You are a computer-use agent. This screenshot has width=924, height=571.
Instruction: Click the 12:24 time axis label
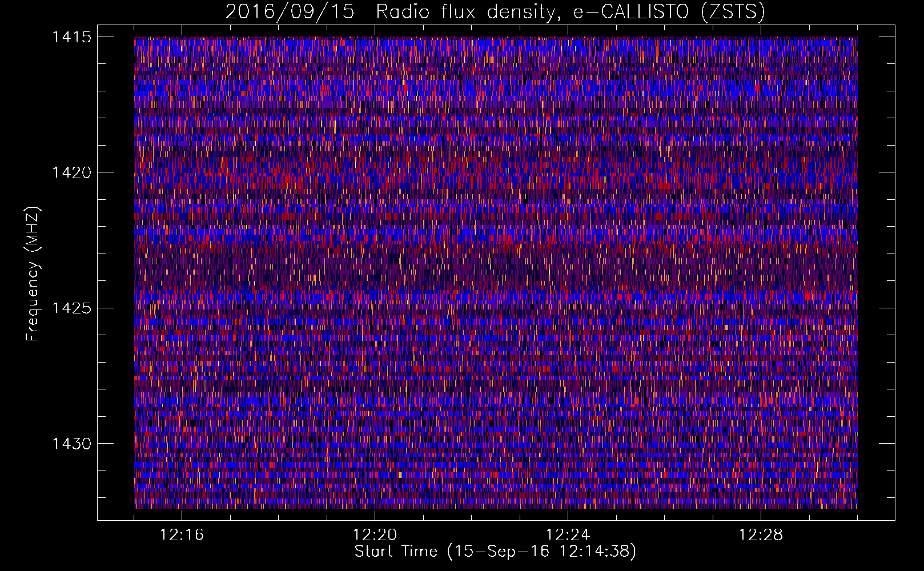(568, 535)
